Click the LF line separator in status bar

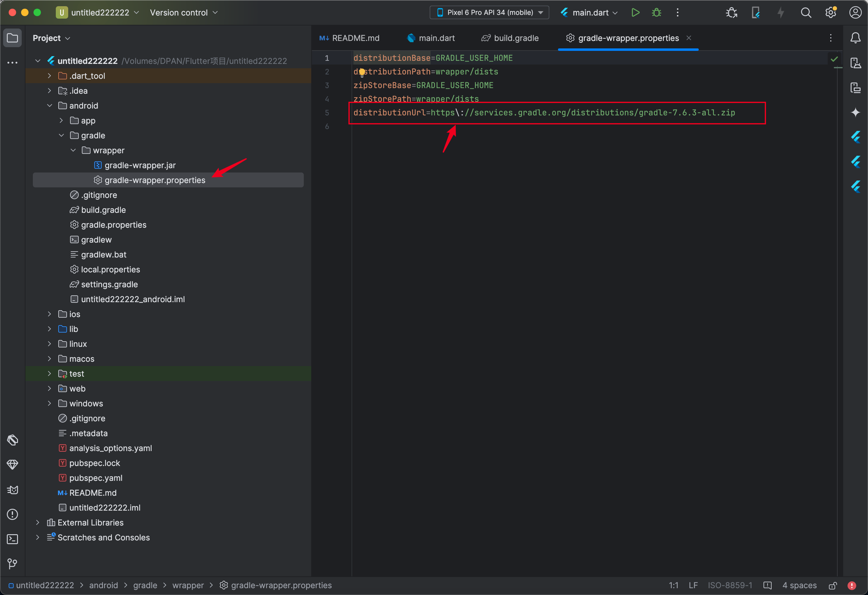(693, 585)
